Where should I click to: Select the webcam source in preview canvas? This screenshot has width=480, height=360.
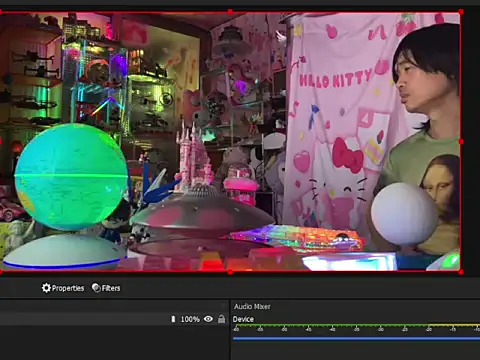click(230, 142)
